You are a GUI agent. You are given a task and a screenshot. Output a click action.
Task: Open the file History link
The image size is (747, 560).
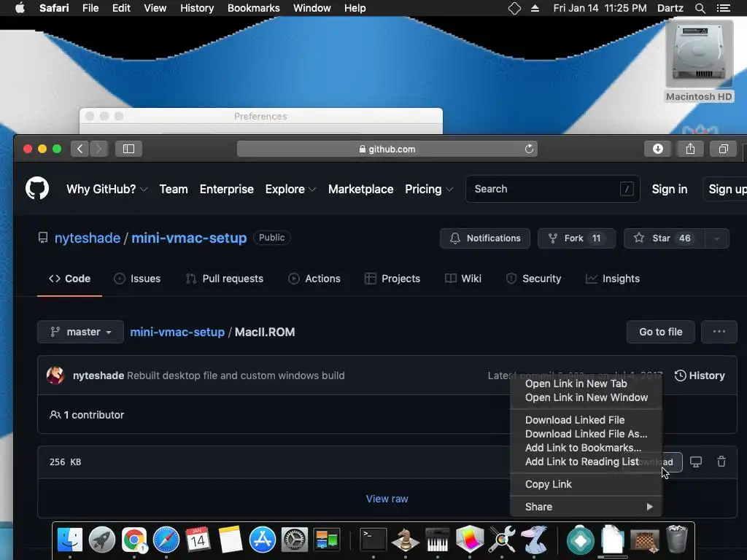(x=700, y=376)
